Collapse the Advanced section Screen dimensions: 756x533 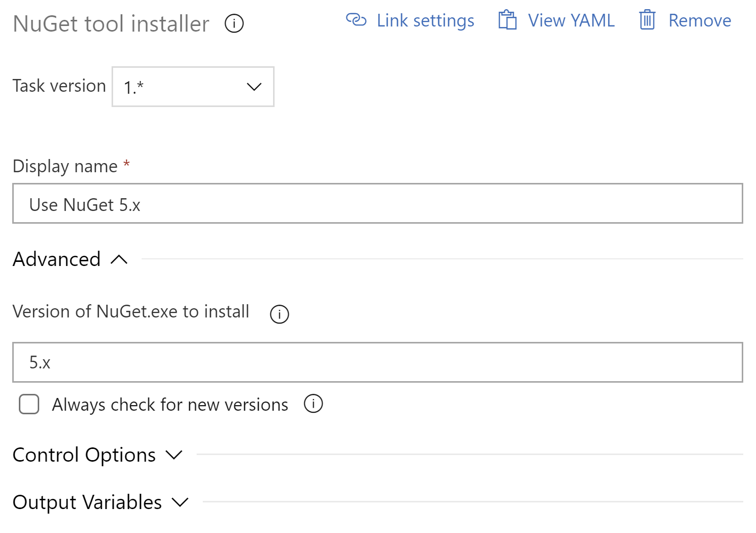point(119,259)
